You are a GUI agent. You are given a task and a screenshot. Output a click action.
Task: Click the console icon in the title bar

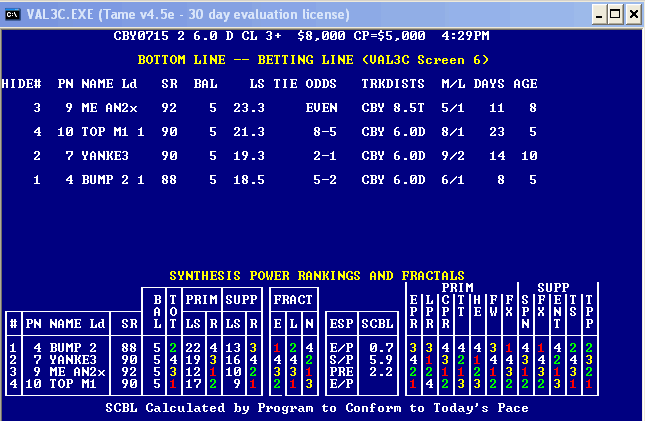[12, 15]
